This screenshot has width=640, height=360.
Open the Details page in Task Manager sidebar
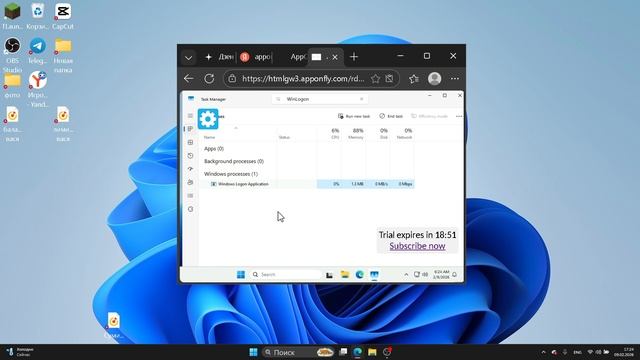click(190, 196)
